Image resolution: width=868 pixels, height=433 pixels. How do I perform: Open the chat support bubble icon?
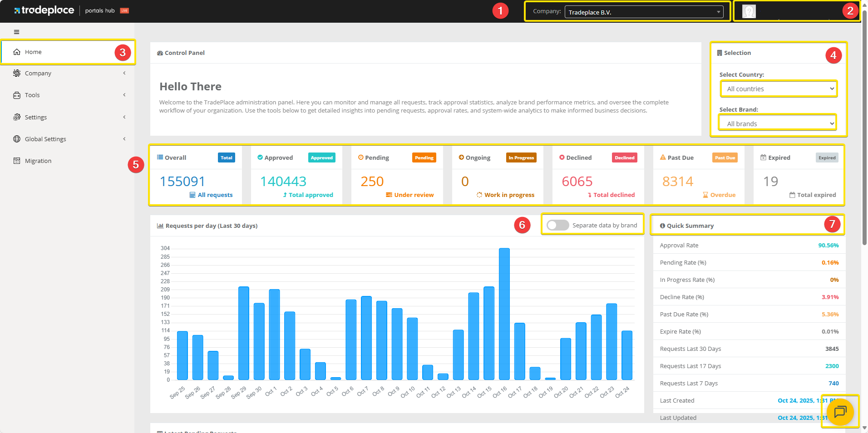(x=840, y=412)
